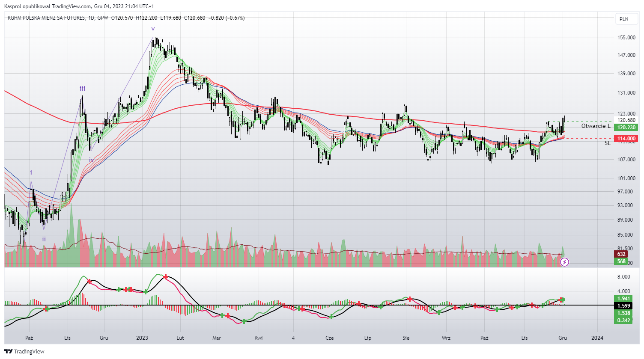
Task: Select the wave label iv
Action: (x=91, y=160)
